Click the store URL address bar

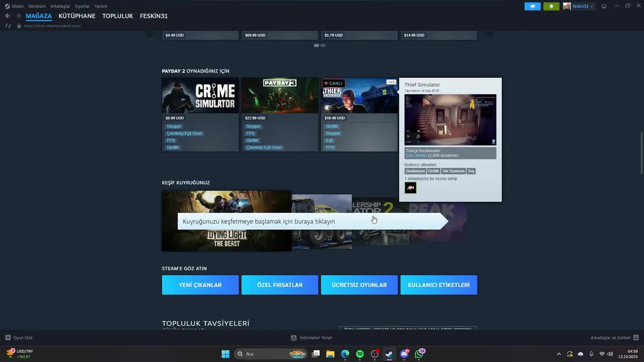point(52,26)
